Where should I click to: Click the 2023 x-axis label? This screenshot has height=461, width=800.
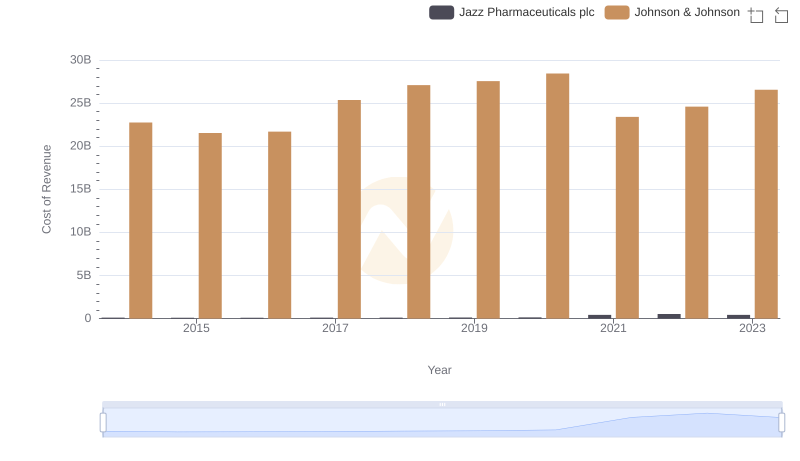coord(753,328)
